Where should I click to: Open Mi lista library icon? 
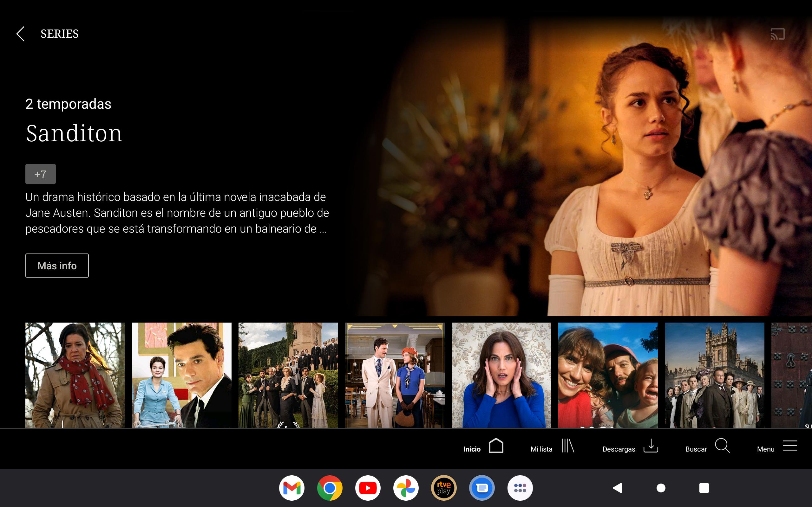click(568, 446)
